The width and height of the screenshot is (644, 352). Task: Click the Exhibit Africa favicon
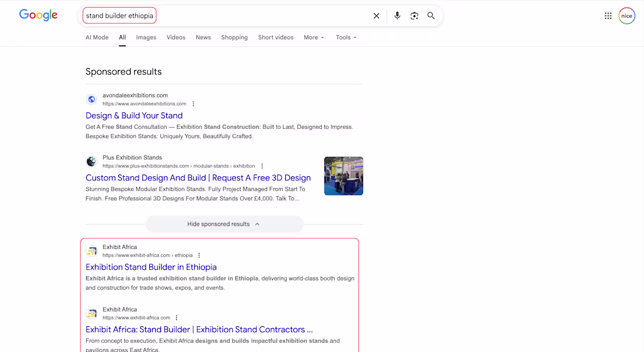coord(92,251)
